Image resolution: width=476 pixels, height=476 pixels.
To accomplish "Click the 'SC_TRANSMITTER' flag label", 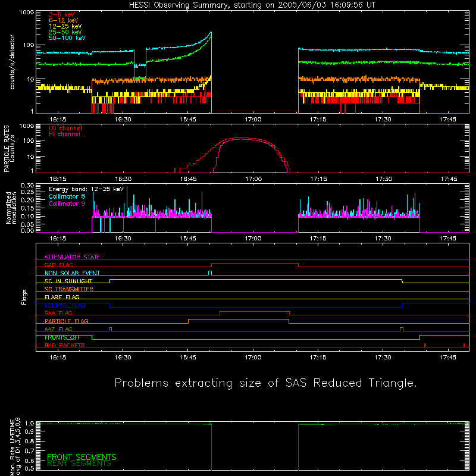I will click(69, 289).
